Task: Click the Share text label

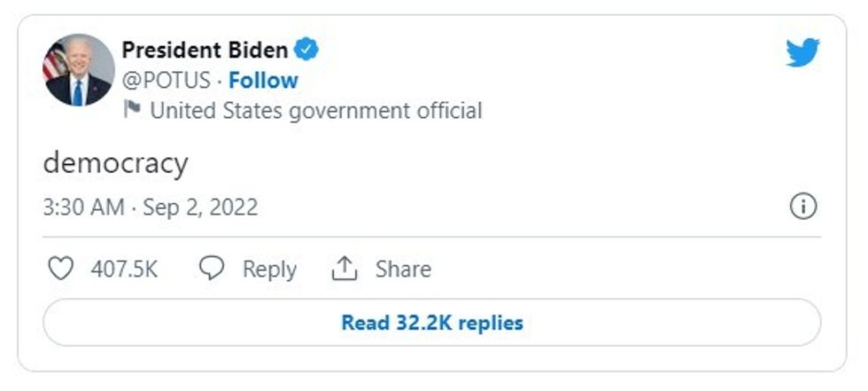Action: coord(403,270)
